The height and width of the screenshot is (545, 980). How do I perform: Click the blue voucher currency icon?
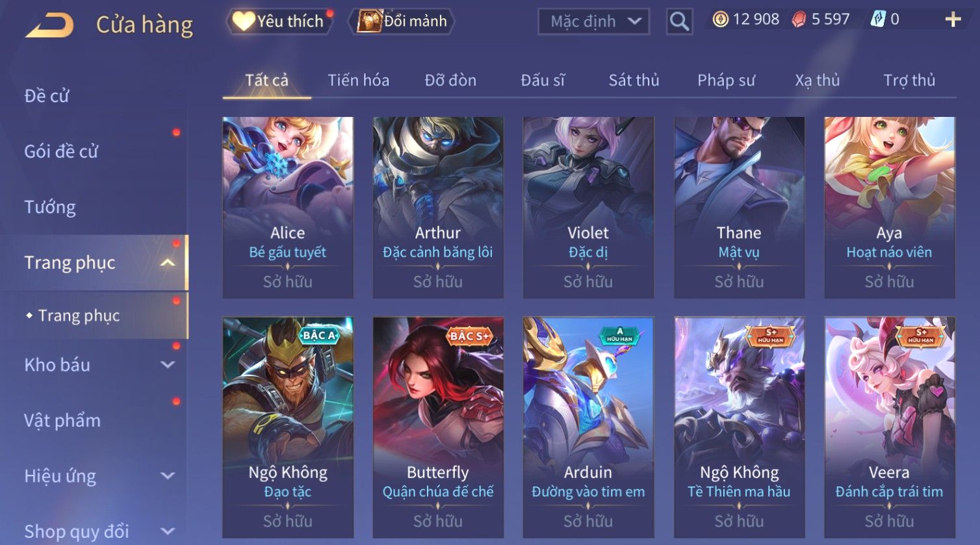pos(878,19)
